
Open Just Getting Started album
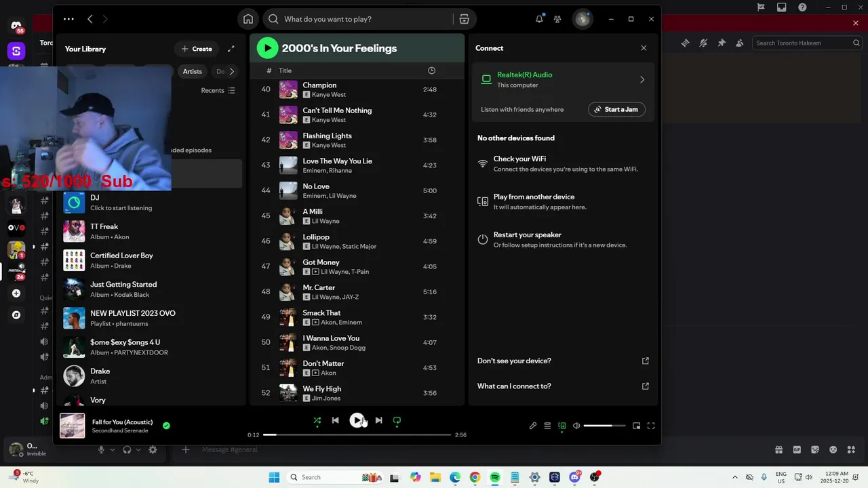tap(151, 289)
